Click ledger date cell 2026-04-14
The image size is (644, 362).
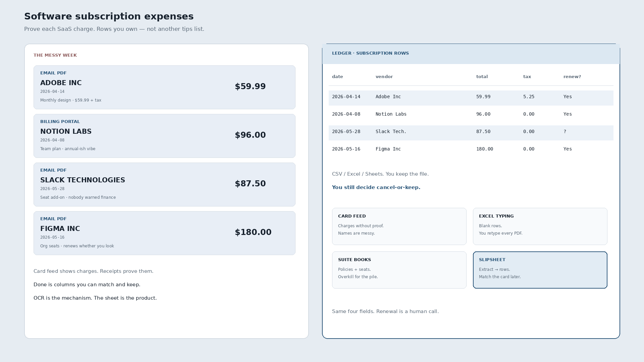pos(346,97)
